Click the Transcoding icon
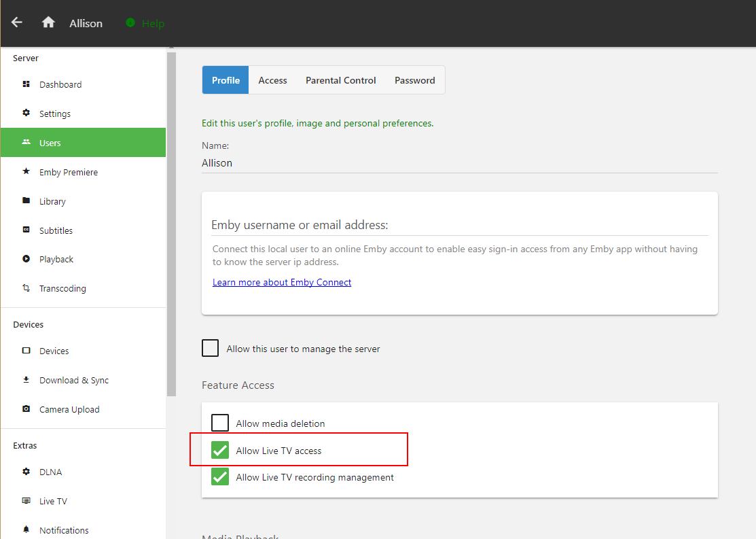 coord(26,288)
